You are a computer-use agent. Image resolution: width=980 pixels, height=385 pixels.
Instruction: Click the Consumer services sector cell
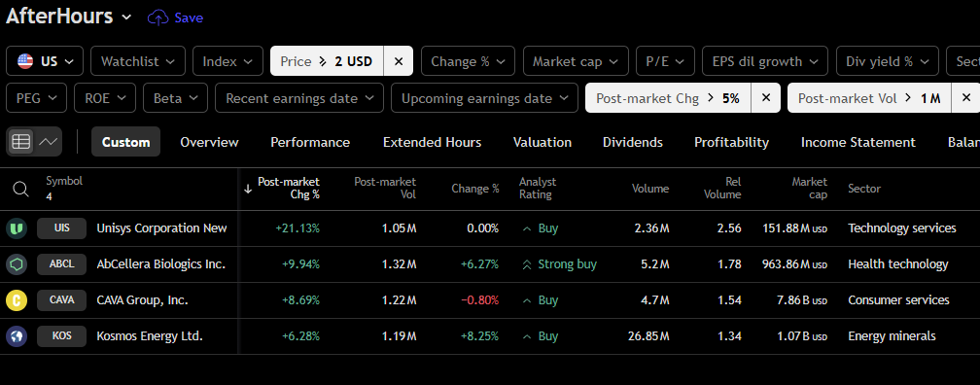(898, 300)
